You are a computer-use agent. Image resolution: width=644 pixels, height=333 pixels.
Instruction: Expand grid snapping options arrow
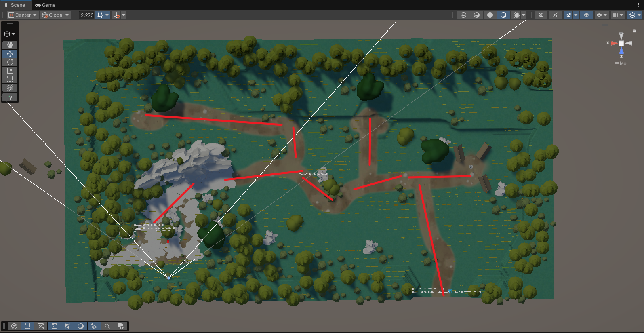(x=124, y=15)
